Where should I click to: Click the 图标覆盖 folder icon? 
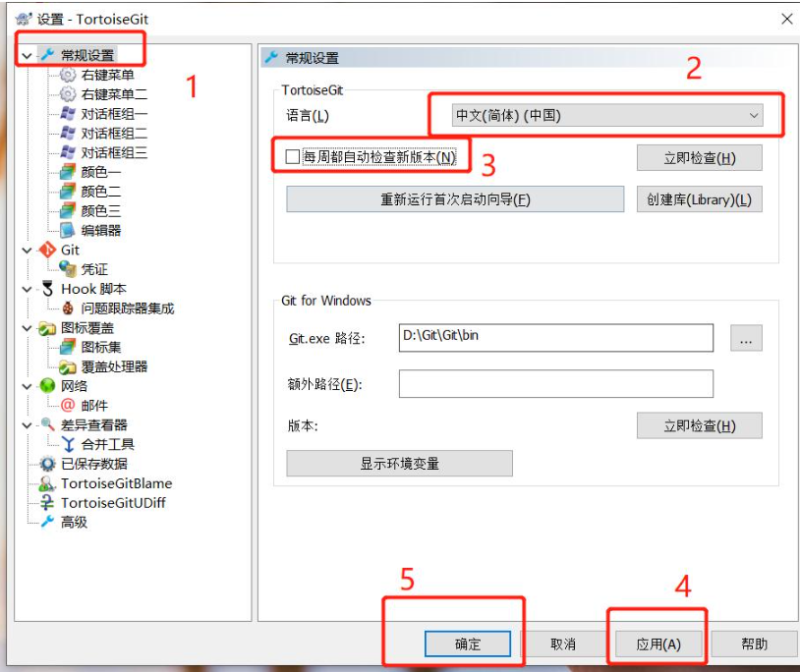(47, 328)
